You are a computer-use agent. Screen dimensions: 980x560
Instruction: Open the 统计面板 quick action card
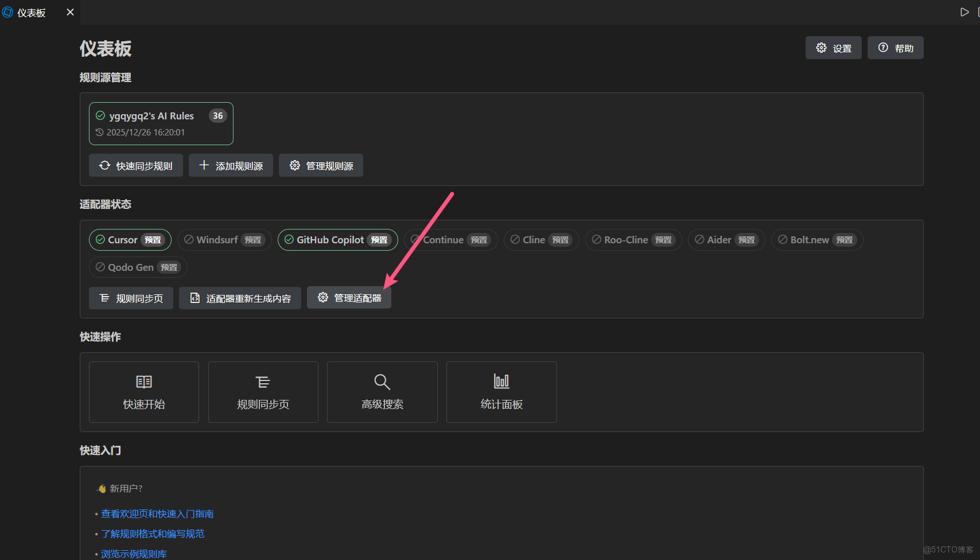tap(501, 392)
